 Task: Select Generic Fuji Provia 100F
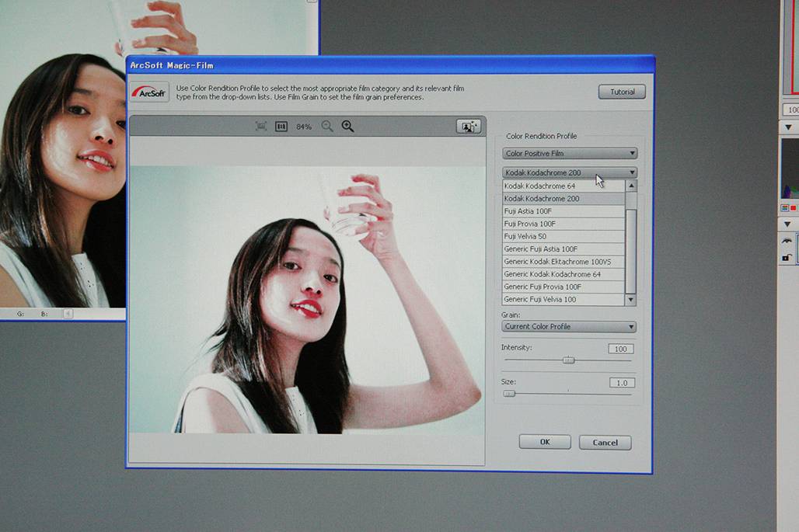click(563, 287)
